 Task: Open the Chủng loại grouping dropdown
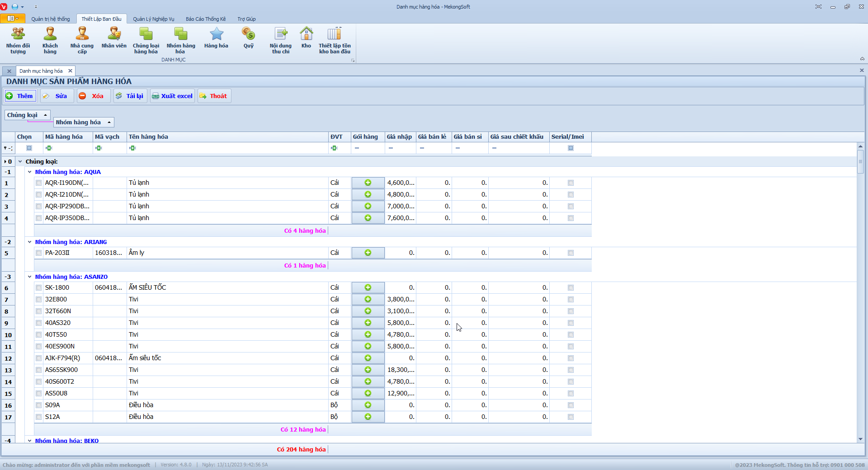pyautogui.click(x=27, y=115)
